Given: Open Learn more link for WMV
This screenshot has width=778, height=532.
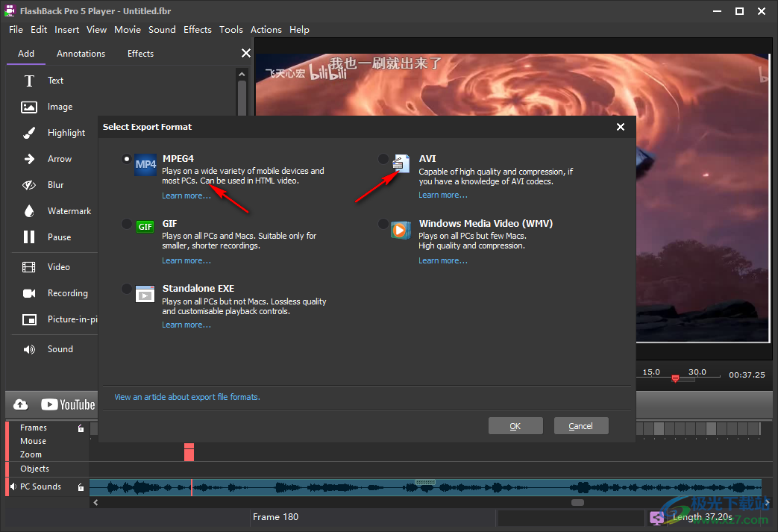Looking at the screenshot, I should [x=442, y=260].
